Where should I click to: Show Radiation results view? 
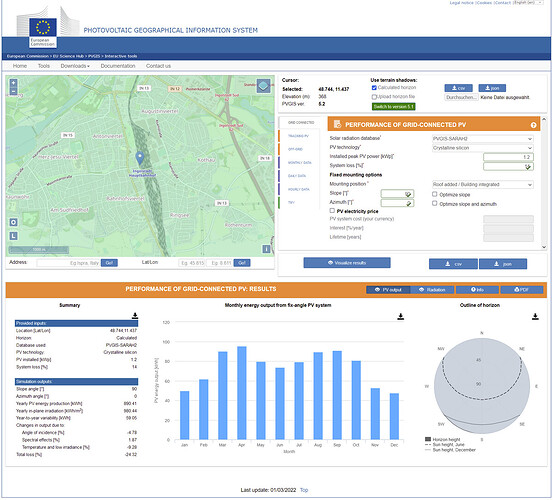point(432,289)
